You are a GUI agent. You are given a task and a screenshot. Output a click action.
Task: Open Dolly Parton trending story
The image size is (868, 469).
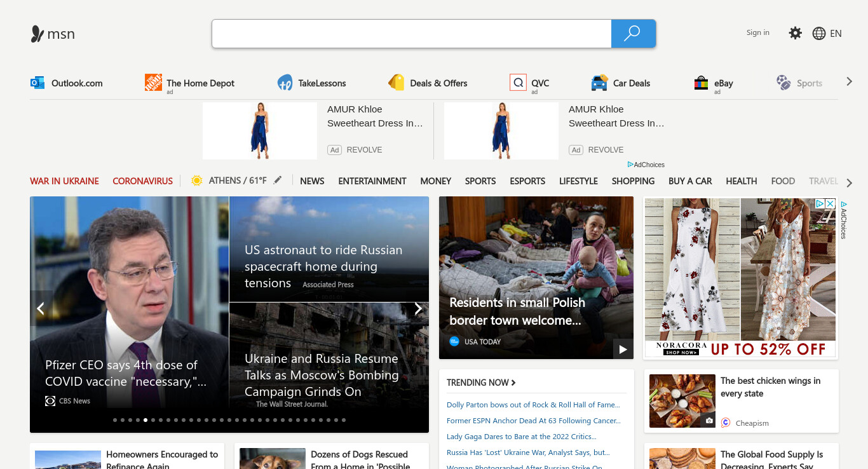pos(533,405)
